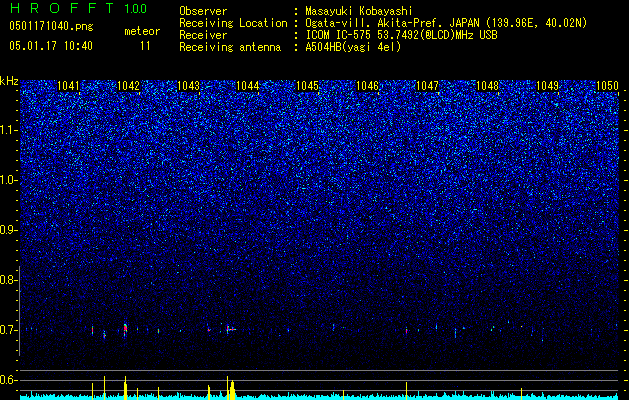Click the 1042 time marker
The width and height of the screenshot is (629, 400).
[x=128, y=86]
